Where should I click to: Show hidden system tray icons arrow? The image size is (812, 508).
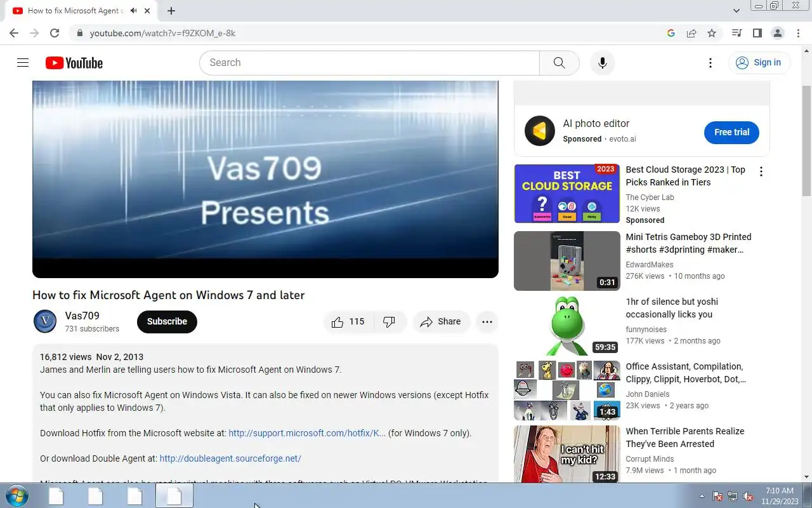click(702, 496)
